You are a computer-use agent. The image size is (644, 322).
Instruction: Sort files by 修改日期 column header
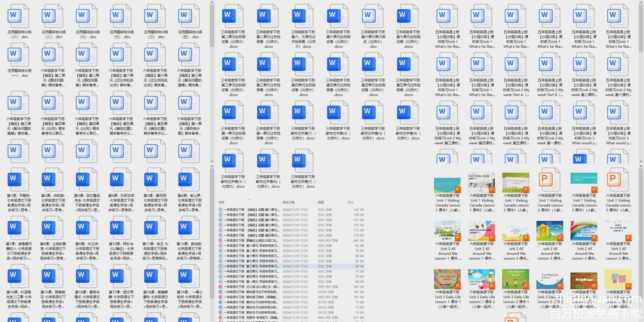(x=289, y=202)
